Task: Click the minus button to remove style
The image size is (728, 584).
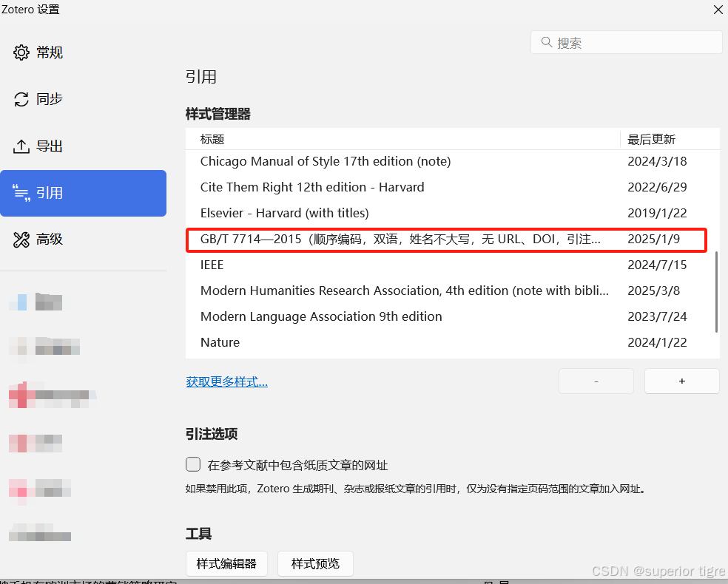Action: click(x=596, y=381)
